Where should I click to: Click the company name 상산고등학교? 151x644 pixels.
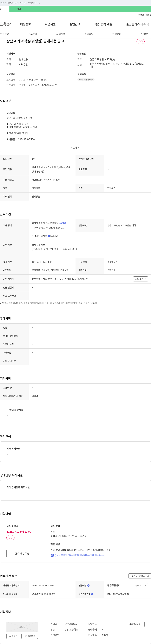[71, 624]
